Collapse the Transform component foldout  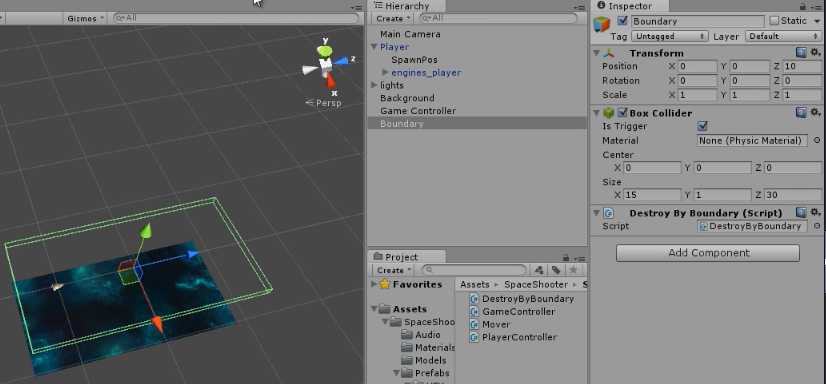[596, 53]
